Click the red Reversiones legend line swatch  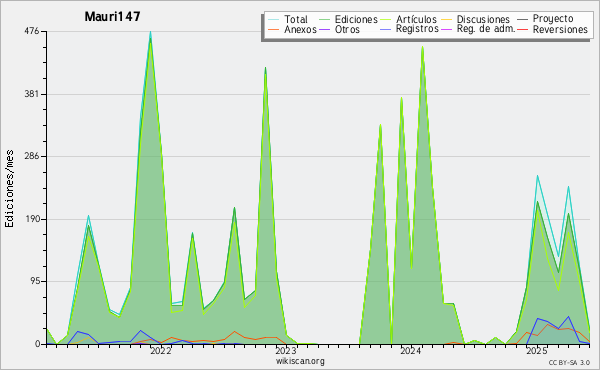523,29
